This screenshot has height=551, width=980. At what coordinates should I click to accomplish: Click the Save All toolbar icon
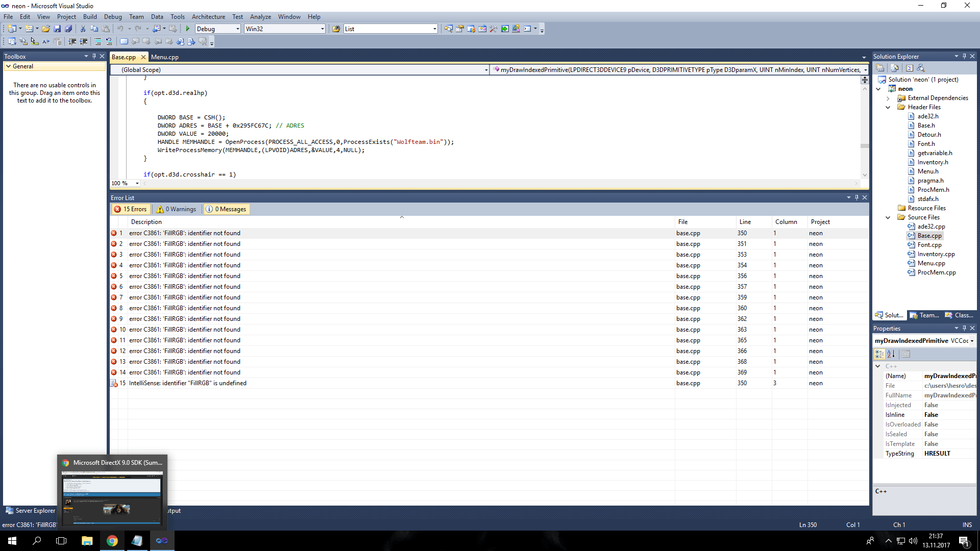[68, 29]
